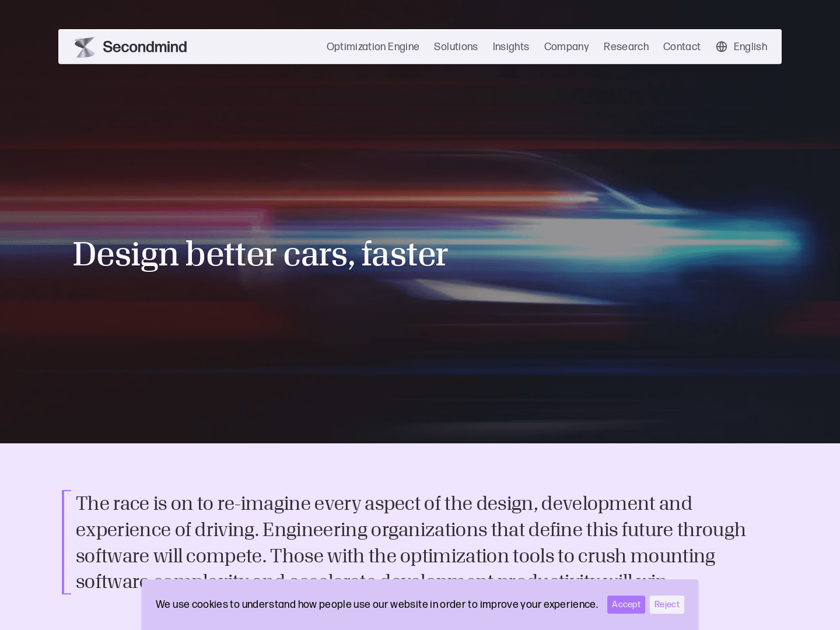Click the Secondmind logo icon
840x630 pixels.
pyautogui.click(x=85, y=47)
